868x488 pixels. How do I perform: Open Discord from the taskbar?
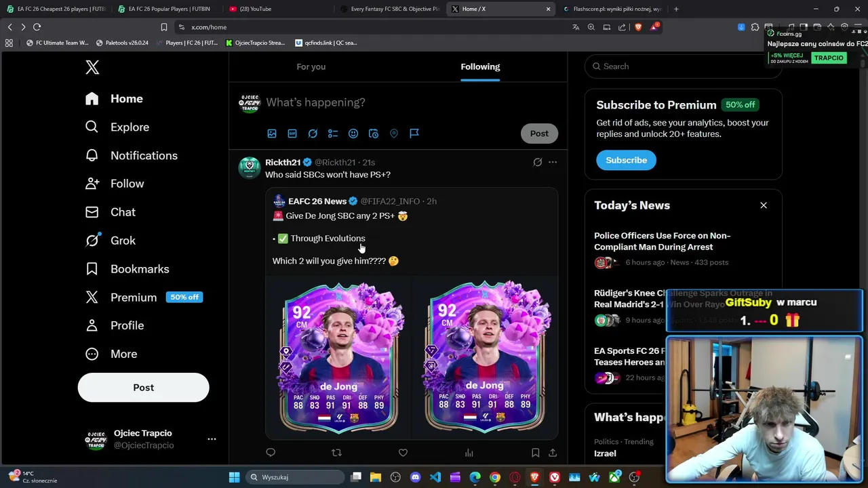[x=415, y=477]
